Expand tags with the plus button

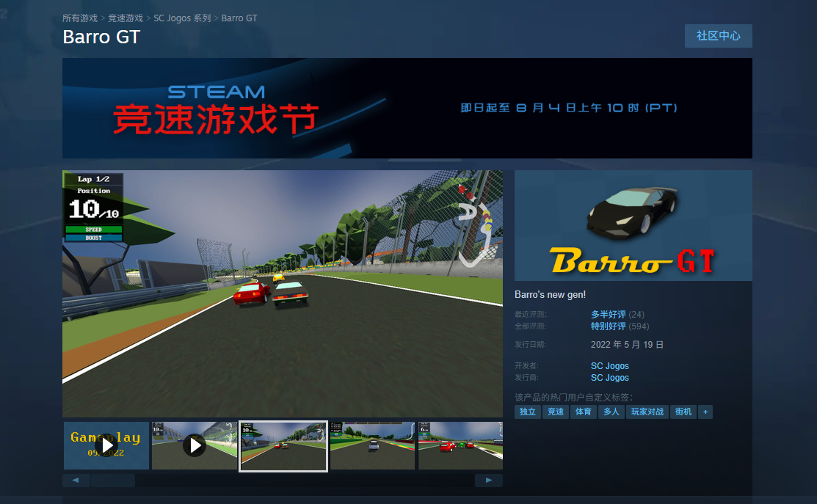pos(705,412)
